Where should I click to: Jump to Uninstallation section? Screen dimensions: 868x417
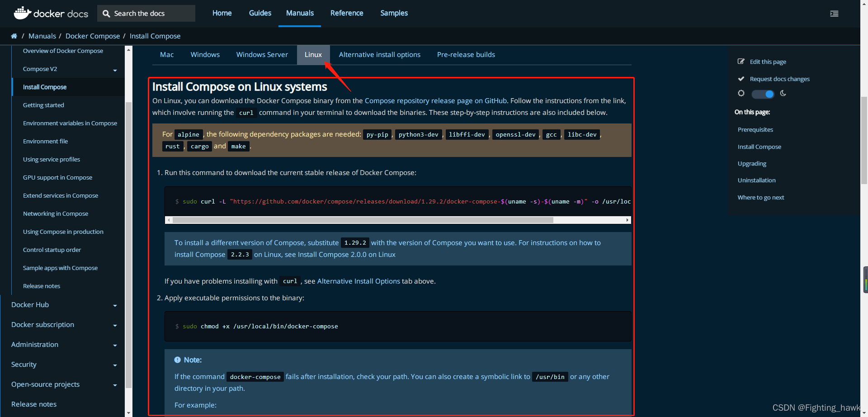tap(757, 180)
